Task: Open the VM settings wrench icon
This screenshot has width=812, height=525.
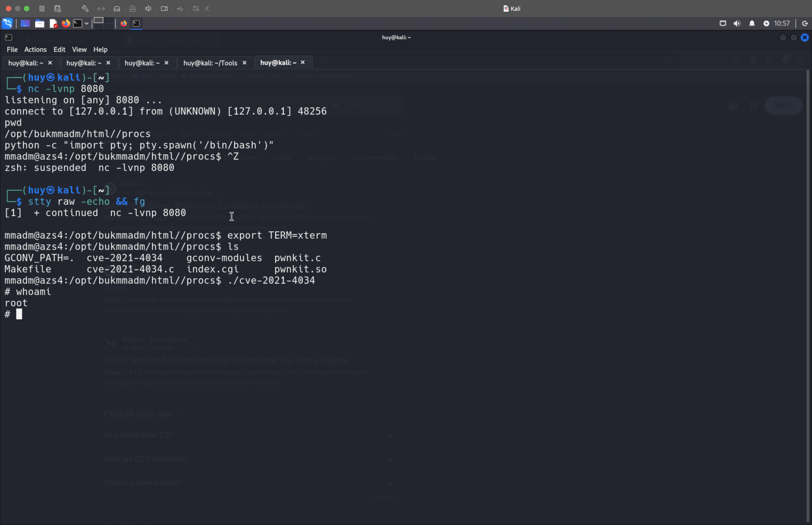Action: pyautogui.click(x=85, y=9)
